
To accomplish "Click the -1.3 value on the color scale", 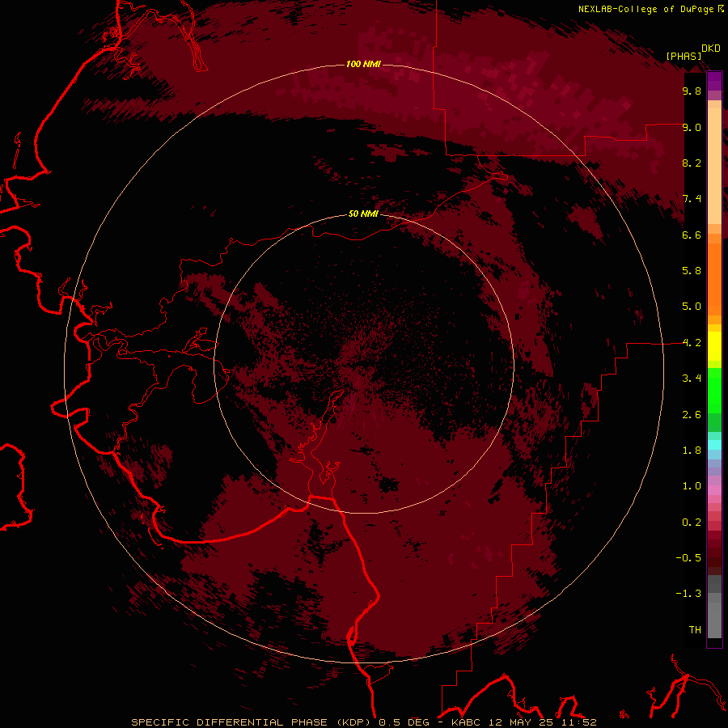I will [688, 594].
